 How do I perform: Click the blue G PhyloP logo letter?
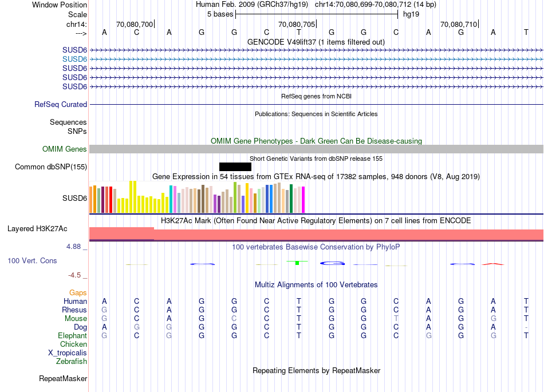(x=332, y=263)
